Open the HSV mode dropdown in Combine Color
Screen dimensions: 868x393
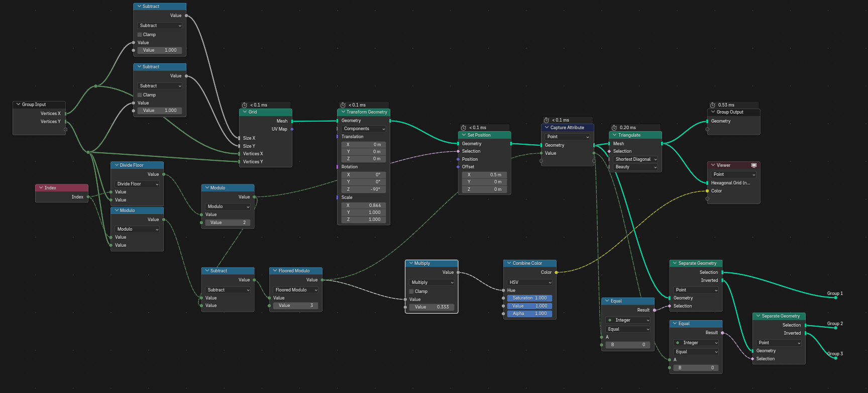coord(530,282)
